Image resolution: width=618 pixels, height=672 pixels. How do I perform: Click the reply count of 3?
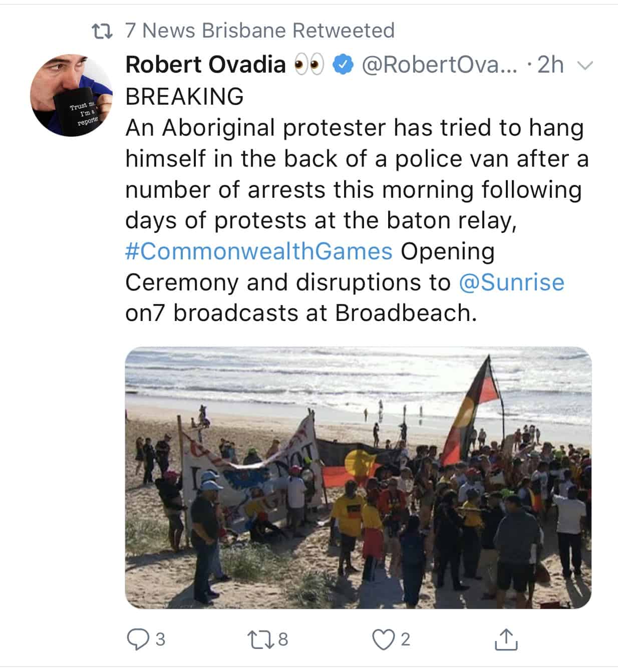pos(160,639)
